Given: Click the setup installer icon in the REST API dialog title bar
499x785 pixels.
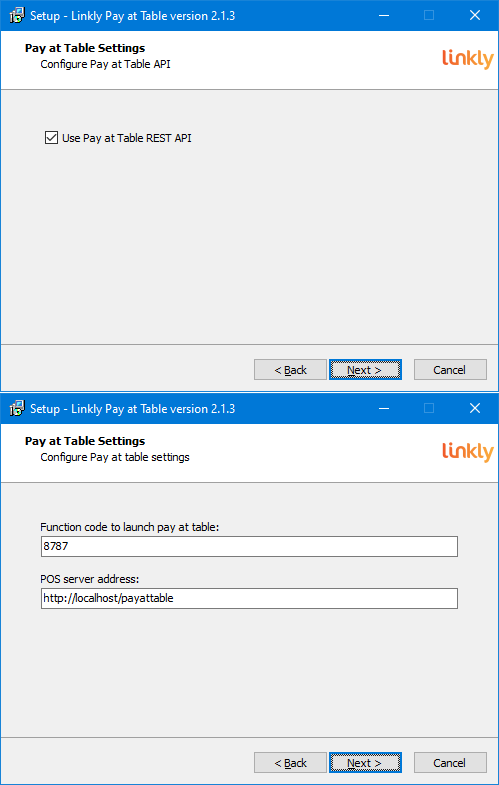Looking at the screenshot, I should [18, 16].
